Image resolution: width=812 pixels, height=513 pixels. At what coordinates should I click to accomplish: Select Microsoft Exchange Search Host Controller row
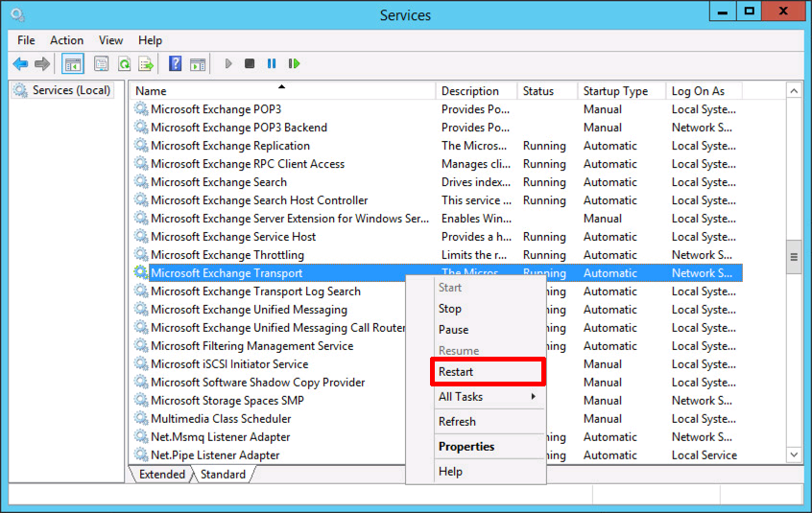pyautogui.click(x=436, y=200)
